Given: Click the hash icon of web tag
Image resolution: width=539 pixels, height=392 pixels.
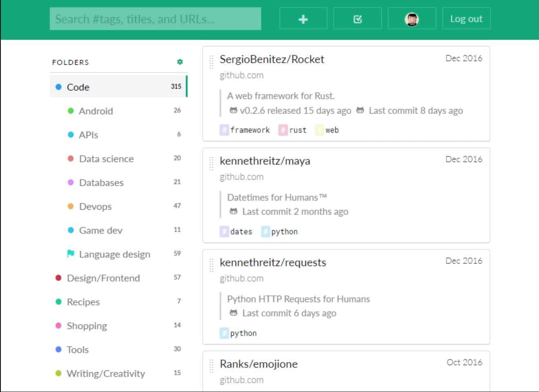Looking at the screenshot, I should point(319,130).
